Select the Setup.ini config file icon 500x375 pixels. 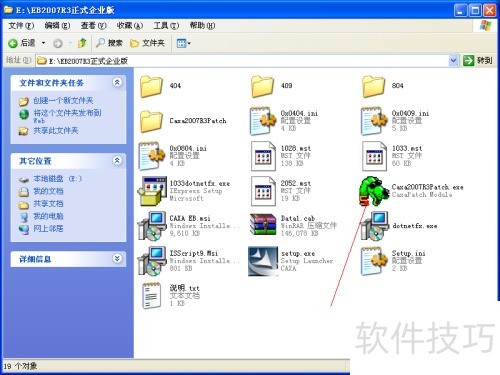(x=374, y=261)
